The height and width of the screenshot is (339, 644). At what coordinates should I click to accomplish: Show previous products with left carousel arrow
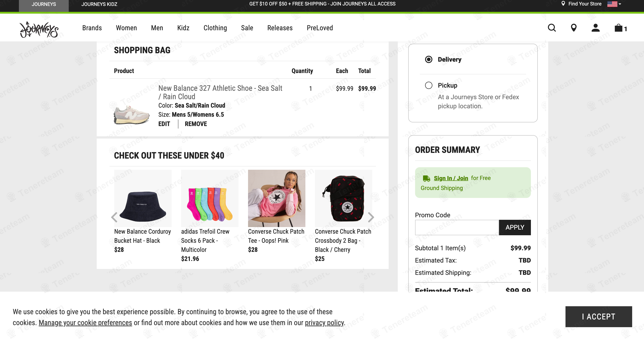(114, 217)
